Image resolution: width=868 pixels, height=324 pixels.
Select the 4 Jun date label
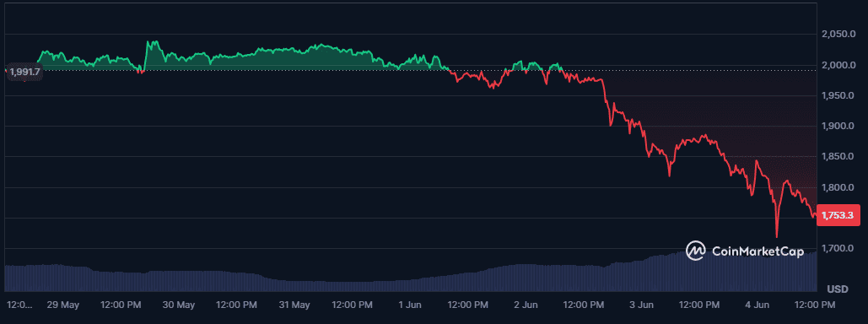click(757, 305)
